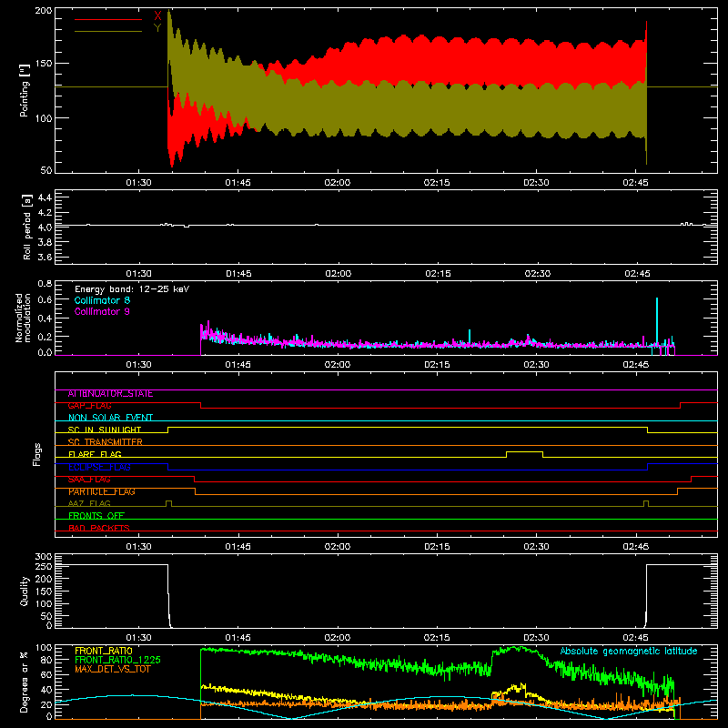Click '01:30' time label under Pointing plot
This screenshot has height=728, width=728.
[138, 183]
